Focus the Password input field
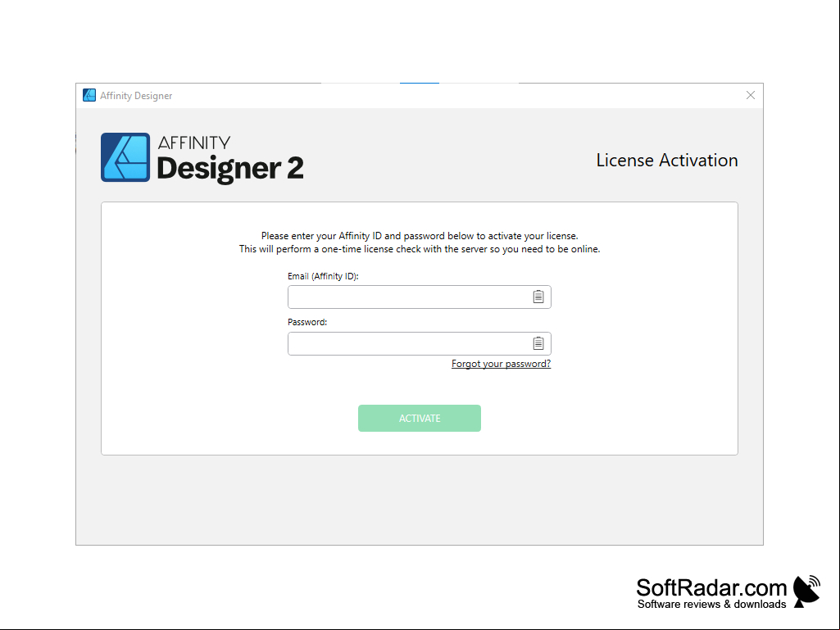 tap(420, 343)
